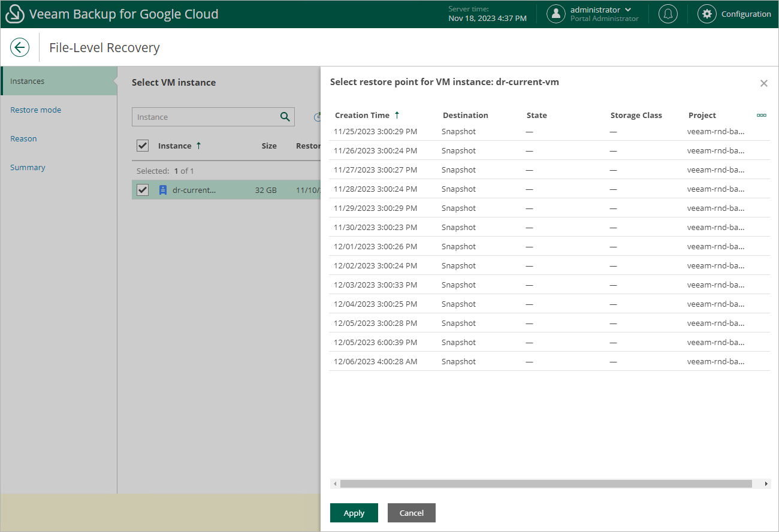This screenshot has width=779, height=532.
Task: Open Configuration gear icon
Action: [x=707, y=14]
